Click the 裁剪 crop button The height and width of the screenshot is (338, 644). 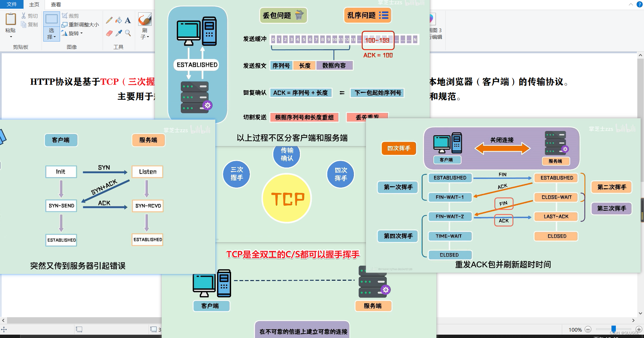click(x=70, y=16)
